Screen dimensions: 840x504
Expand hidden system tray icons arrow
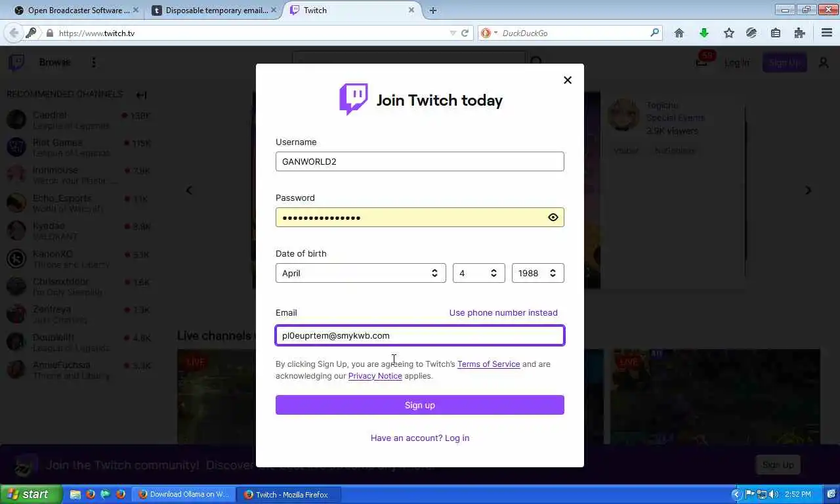pos(736,494)
